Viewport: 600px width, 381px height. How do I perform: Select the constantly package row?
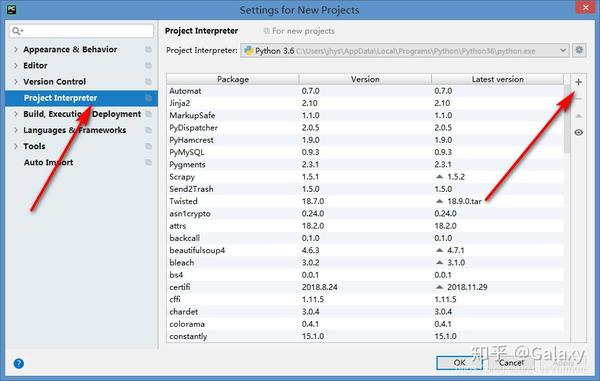365,336
